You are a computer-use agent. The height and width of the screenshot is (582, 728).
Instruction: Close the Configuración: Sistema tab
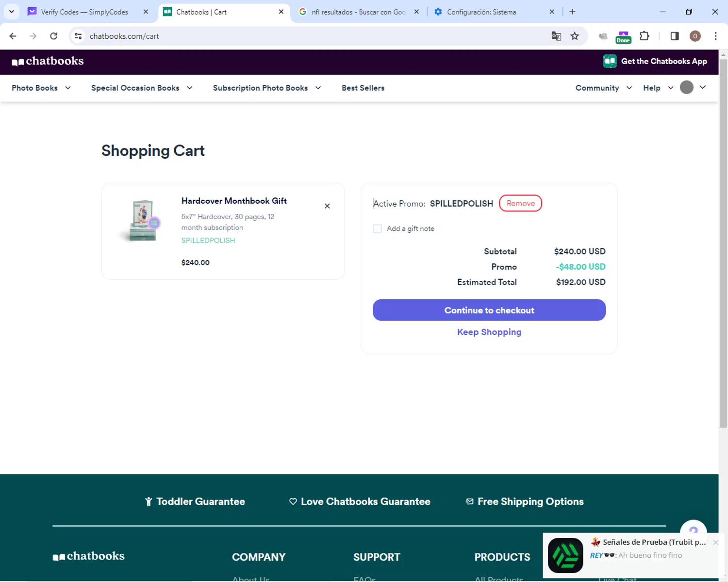click(552, 12)
